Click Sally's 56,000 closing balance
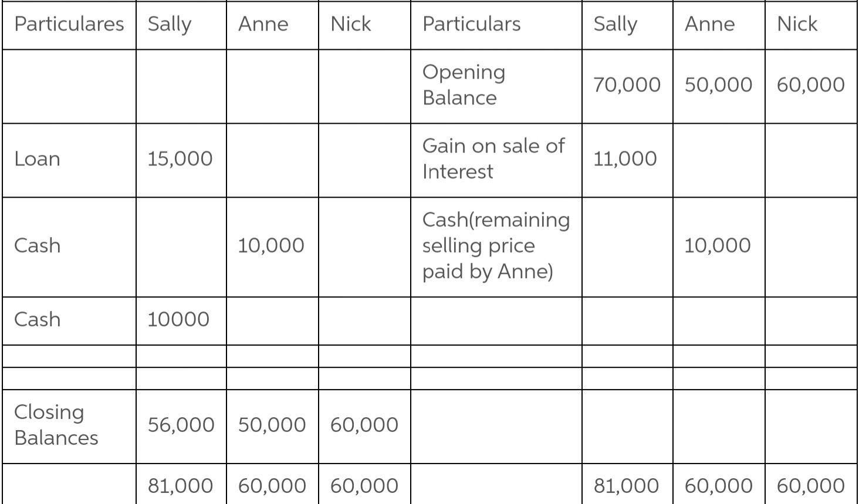Viewport: 859px width, 504px height. click(x=181, y=425)
